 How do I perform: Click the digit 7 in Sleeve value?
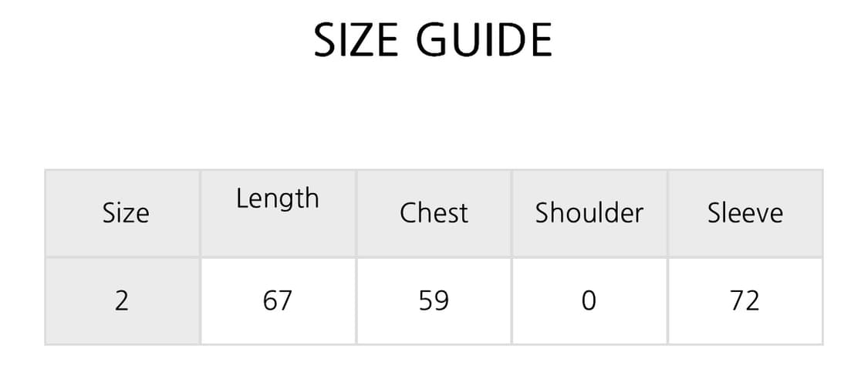tap(737, 300)
